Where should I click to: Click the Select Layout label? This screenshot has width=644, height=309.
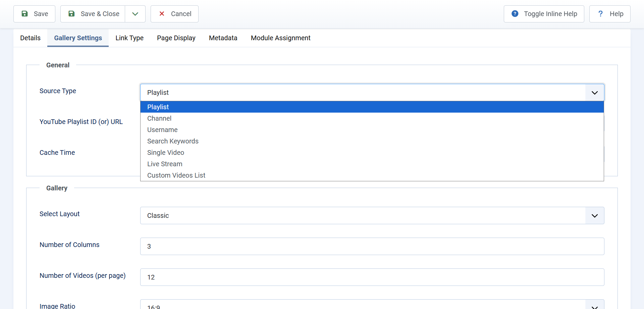point(59,214)
